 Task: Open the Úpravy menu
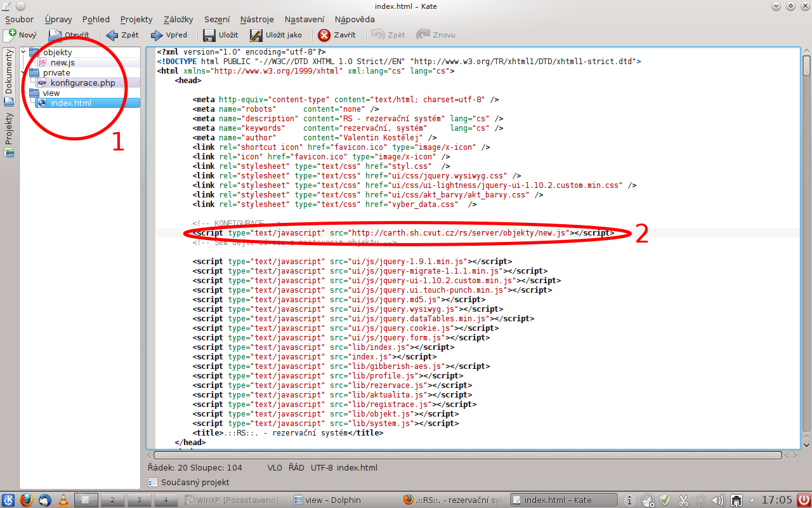[x=58, y=20]
